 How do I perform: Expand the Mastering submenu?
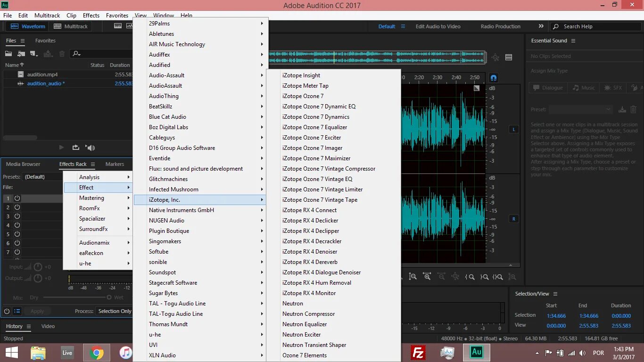pyautogui.click(x=98, y=198)
